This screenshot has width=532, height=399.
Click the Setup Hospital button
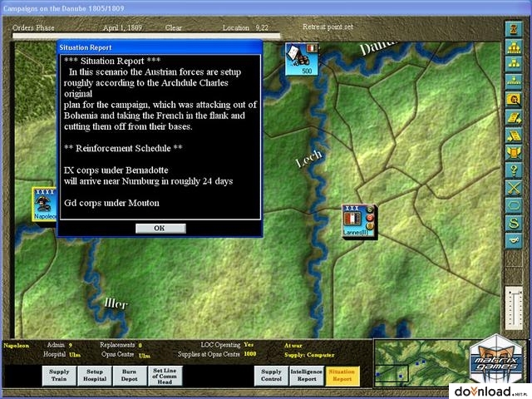pyautogui.click(x=94, y=375)
